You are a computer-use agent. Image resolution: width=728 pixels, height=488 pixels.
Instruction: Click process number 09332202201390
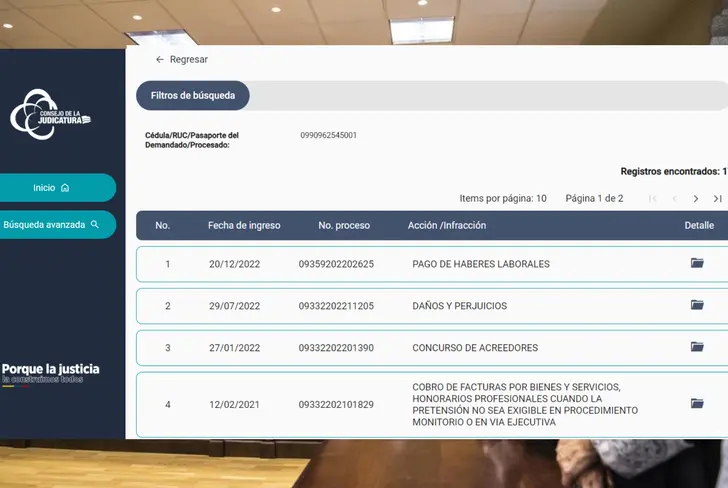coord(336,348)
